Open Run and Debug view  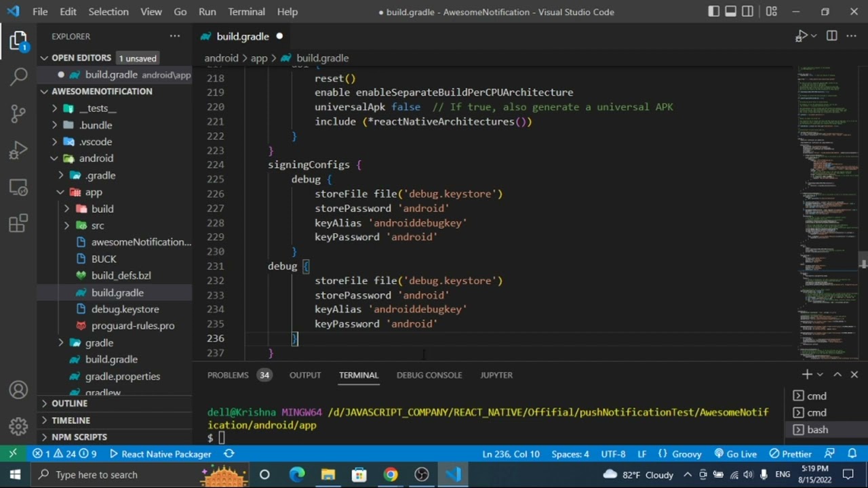(x=18, y=150)
